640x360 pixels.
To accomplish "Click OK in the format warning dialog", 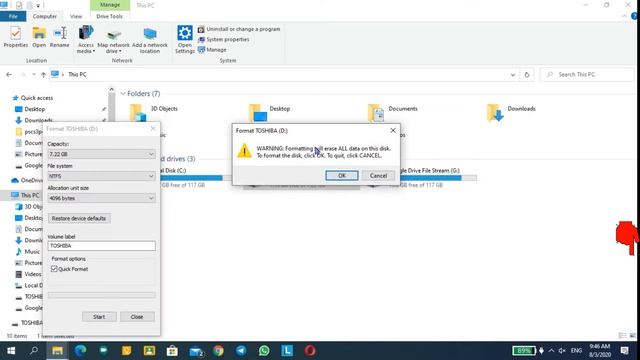I will coord(342,176).
